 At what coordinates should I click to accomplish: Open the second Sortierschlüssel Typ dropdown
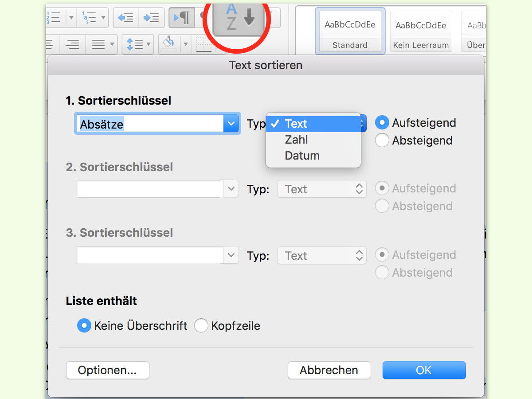[322, 189]
